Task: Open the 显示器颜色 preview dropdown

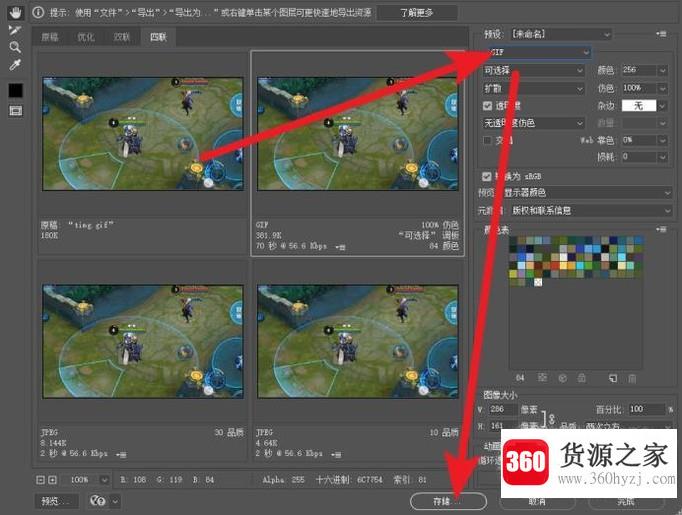Action: 587,193
